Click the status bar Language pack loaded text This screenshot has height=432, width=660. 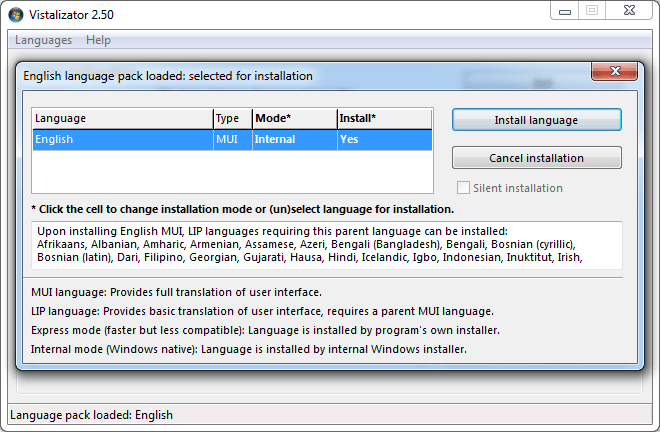[x=92, y=415]
